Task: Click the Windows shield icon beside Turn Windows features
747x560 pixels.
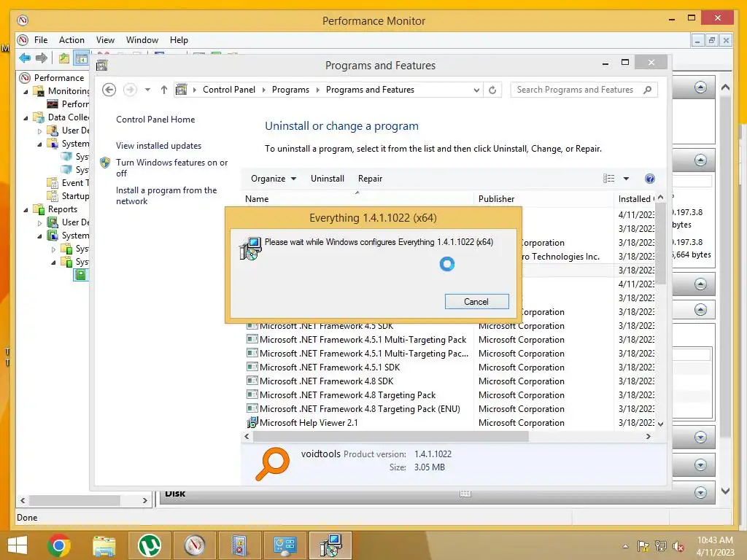Action: click(105, 163)
